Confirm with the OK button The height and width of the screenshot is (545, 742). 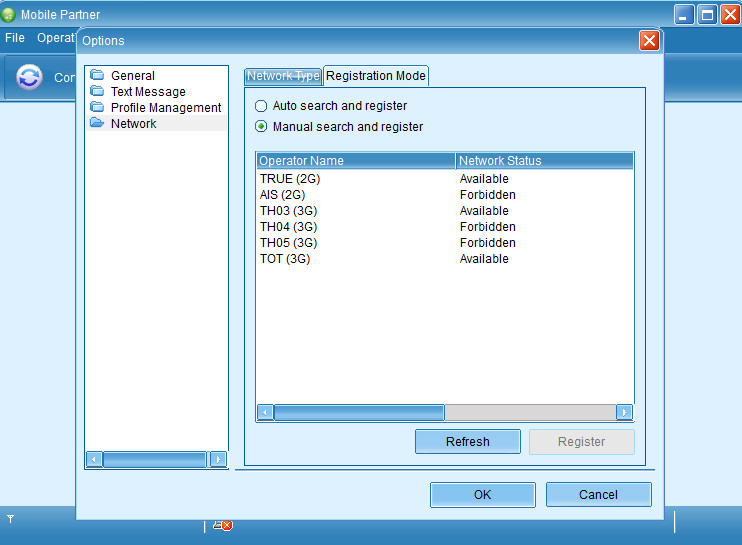(483, 495)
